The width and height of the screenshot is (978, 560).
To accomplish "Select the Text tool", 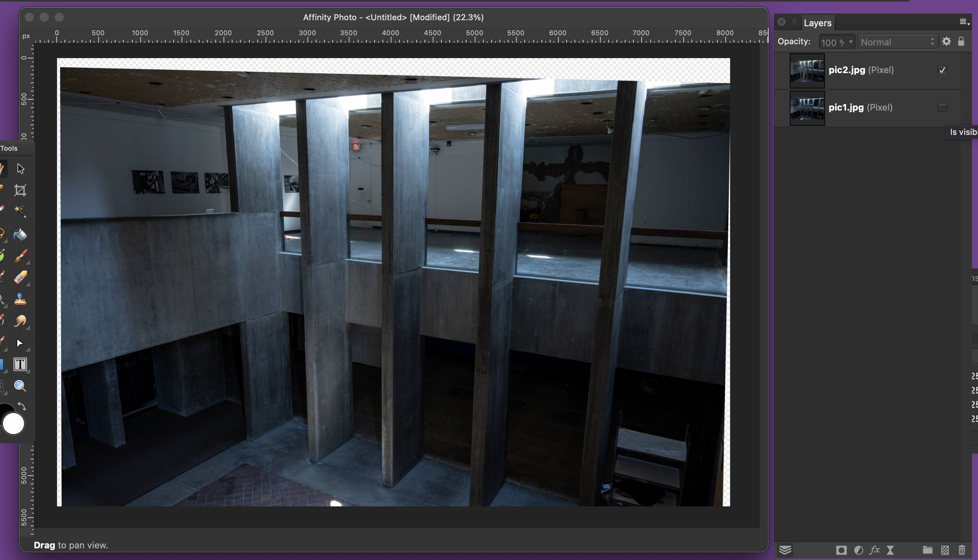I will (20, 364).
